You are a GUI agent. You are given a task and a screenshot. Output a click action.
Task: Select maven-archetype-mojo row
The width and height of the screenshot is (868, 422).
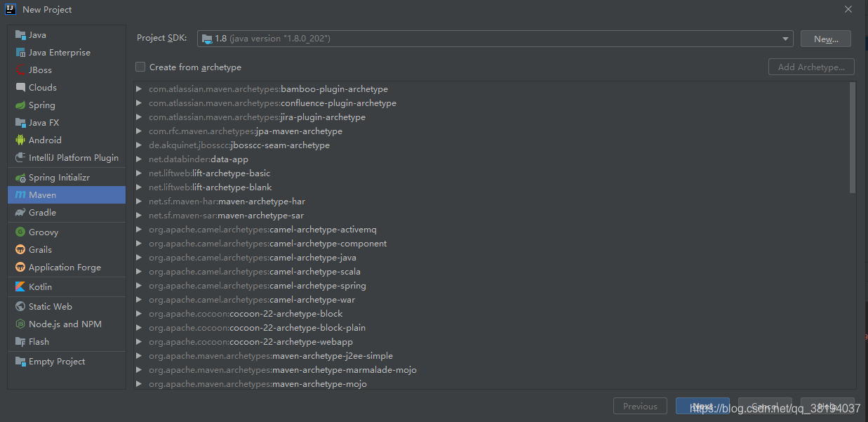[491, 384]
